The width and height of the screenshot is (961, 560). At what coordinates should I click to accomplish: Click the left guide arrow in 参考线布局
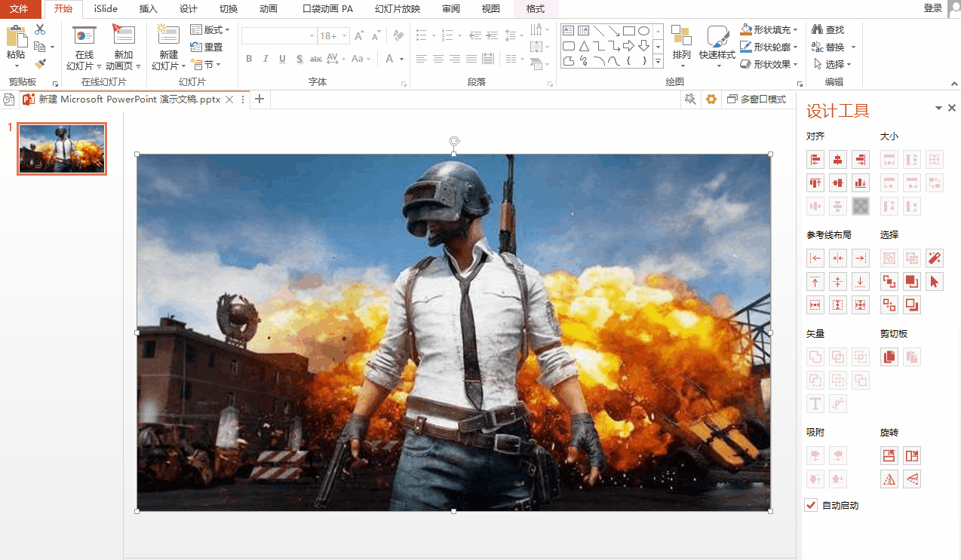point(815,259)
